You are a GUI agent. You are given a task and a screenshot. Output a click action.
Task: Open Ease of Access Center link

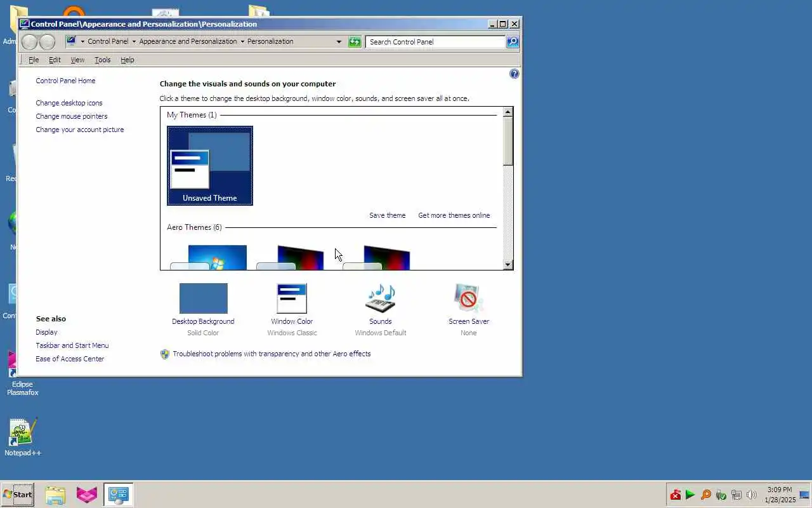(x=70, y=359)
